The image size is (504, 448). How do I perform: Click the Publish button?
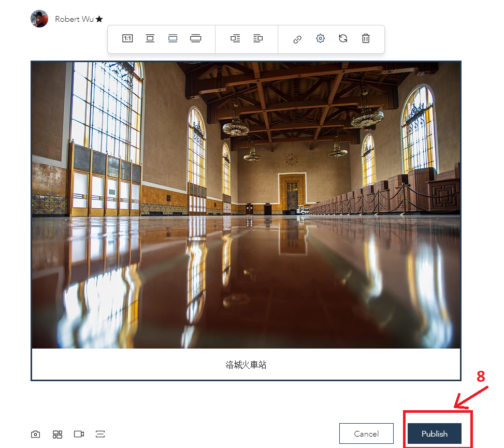[x=434, y=433]
